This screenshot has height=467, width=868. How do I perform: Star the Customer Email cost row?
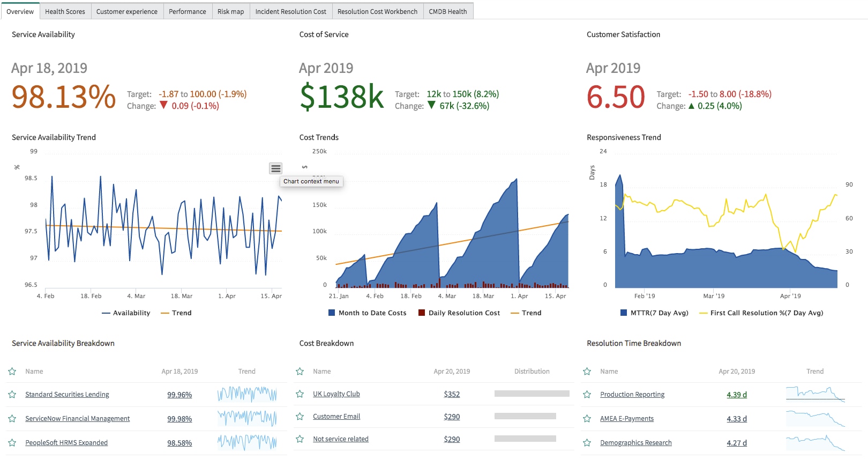[x=300, y=417]
